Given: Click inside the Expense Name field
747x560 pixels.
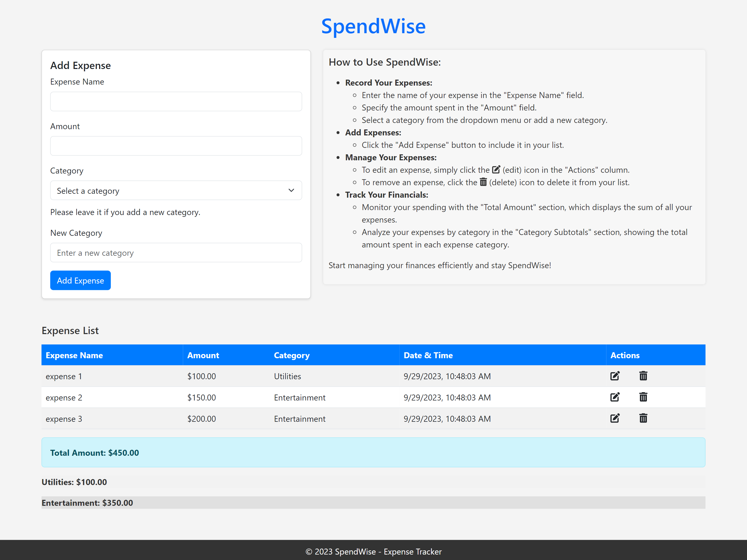Looking at the screenshot, I should (176, 101).
